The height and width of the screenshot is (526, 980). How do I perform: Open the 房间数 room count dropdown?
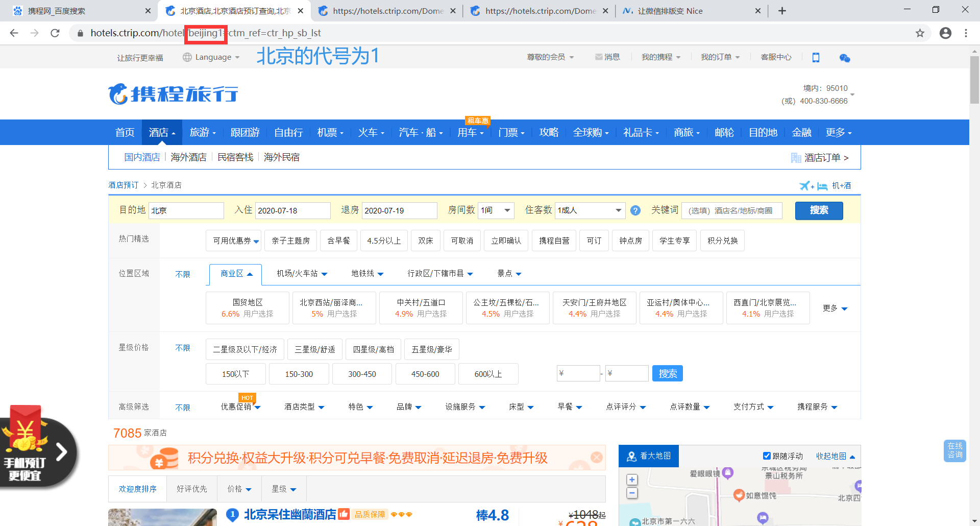click(496, 210)
